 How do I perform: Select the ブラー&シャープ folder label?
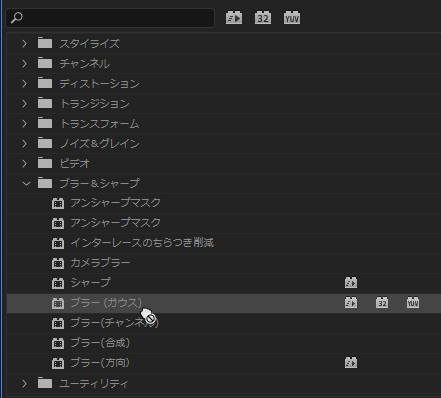(x=99, y=183)
